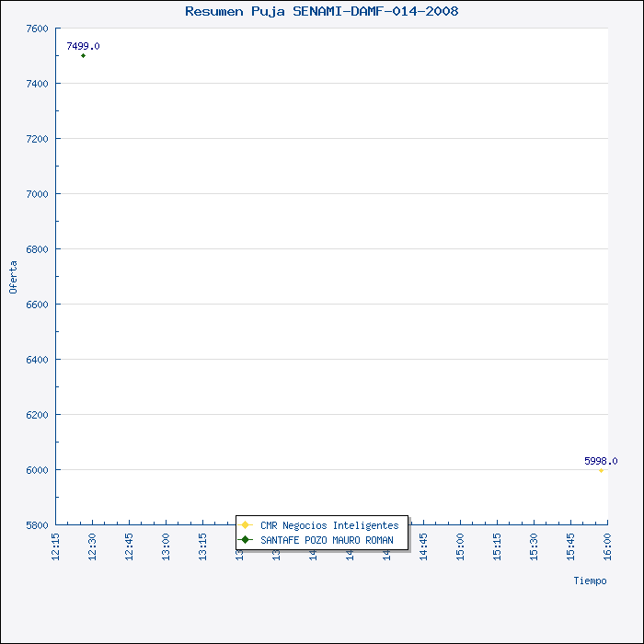Click the Oferta y-axis title
The image size is (644, 644).
(13, 277)
